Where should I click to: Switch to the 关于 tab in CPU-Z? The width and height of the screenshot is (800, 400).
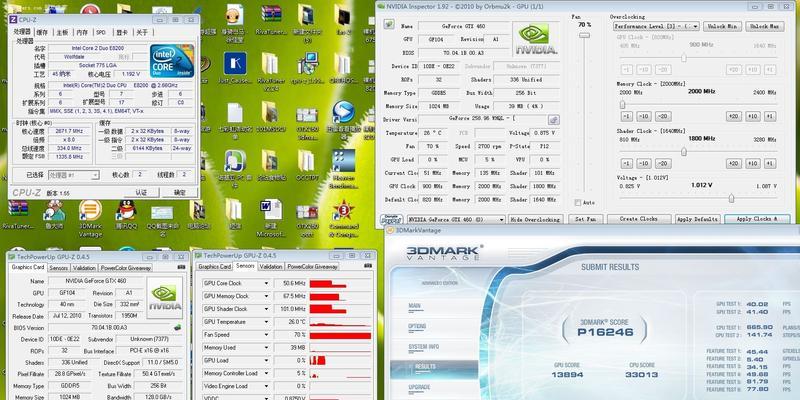coord(141,32)
